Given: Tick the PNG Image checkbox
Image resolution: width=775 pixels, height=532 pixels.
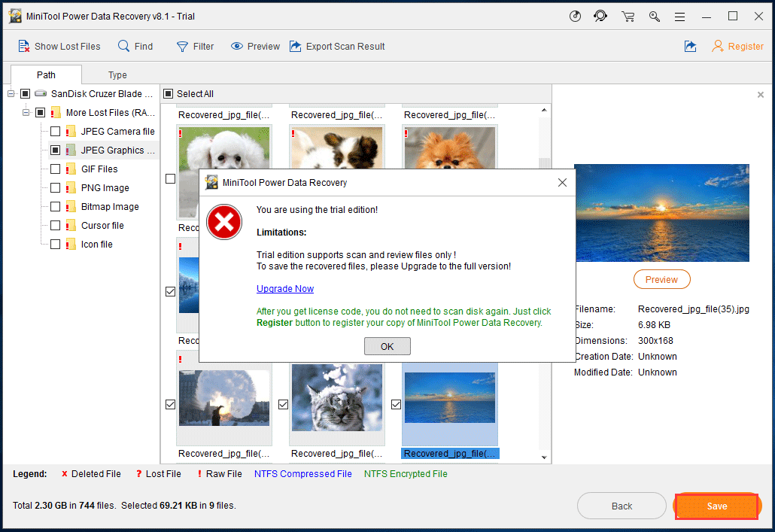Looking at the screenshot, I should [x=55, y=188].
